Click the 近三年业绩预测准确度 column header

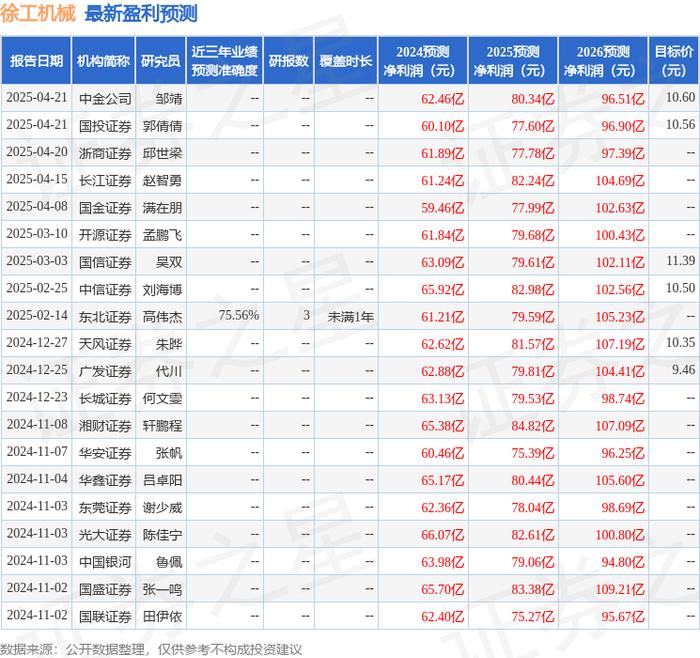point(225,61)
